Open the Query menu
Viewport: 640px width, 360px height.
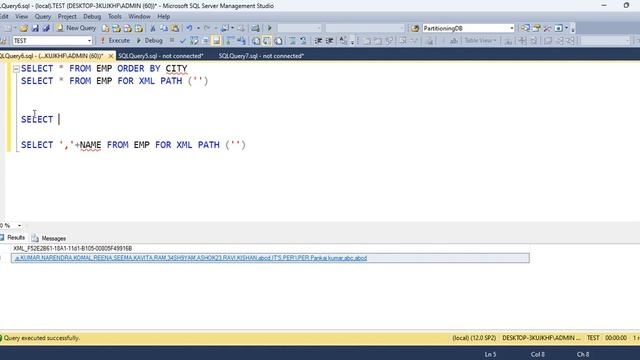coord(43,17)
